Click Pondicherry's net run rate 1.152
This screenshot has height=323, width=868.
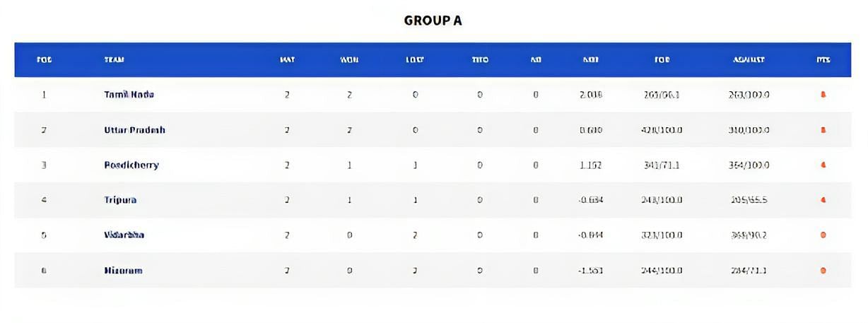[591, 165]
